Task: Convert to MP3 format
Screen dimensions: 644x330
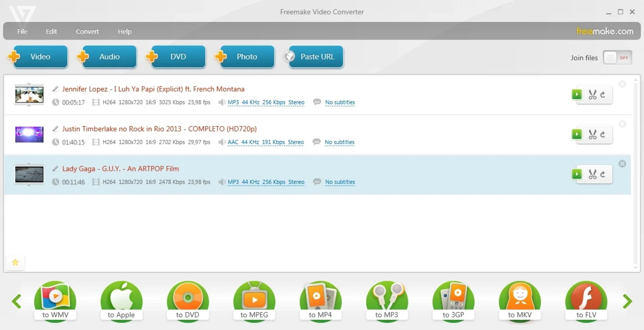Action: click(x=387, y=302)
